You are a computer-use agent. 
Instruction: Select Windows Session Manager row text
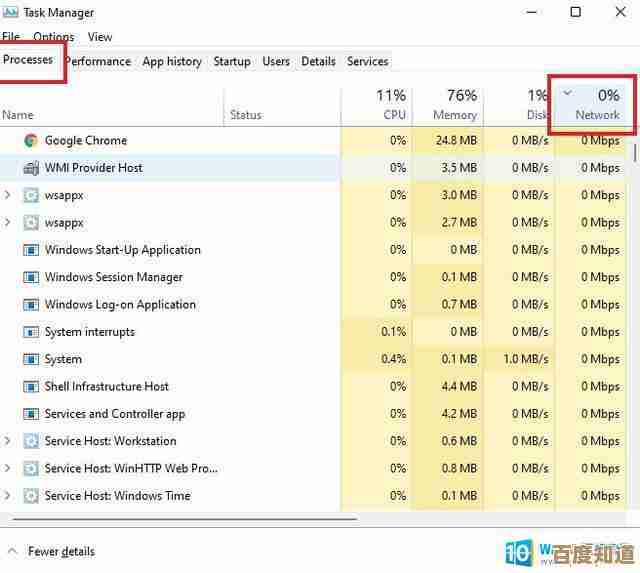tap(113, 277)
